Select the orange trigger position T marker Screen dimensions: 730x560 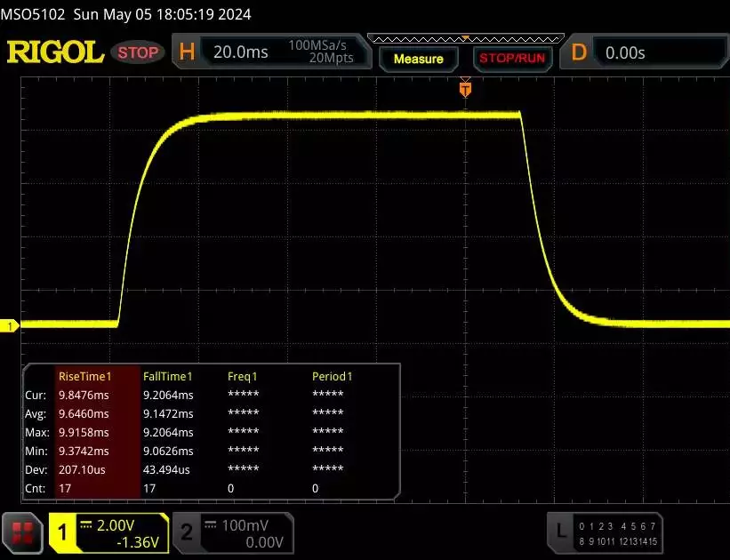[x=465, y=88]
